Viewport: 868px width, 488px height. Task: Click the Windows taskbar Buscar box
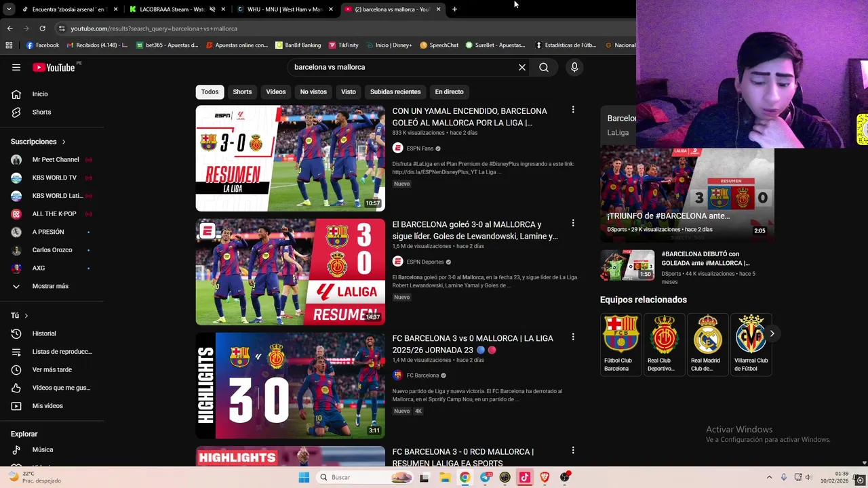(x=365, y=477)
